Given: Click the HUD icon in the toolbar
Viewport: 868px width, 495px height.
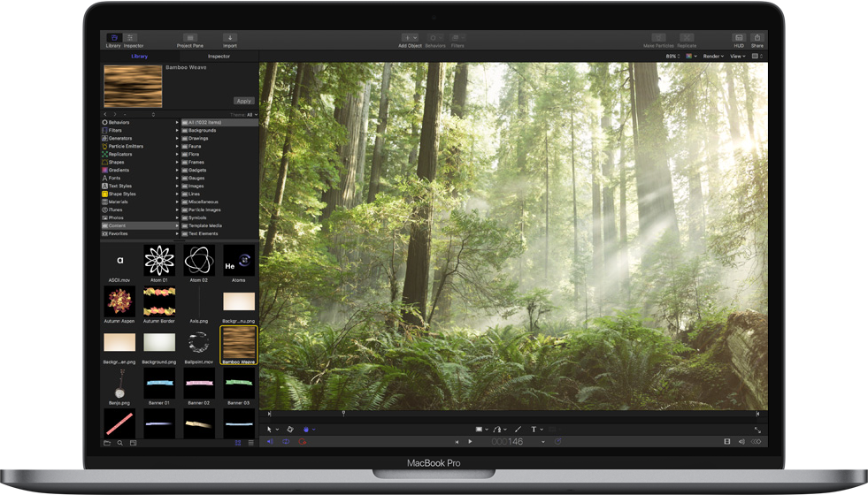Looking at the screenshot, I should coord(739,39).
